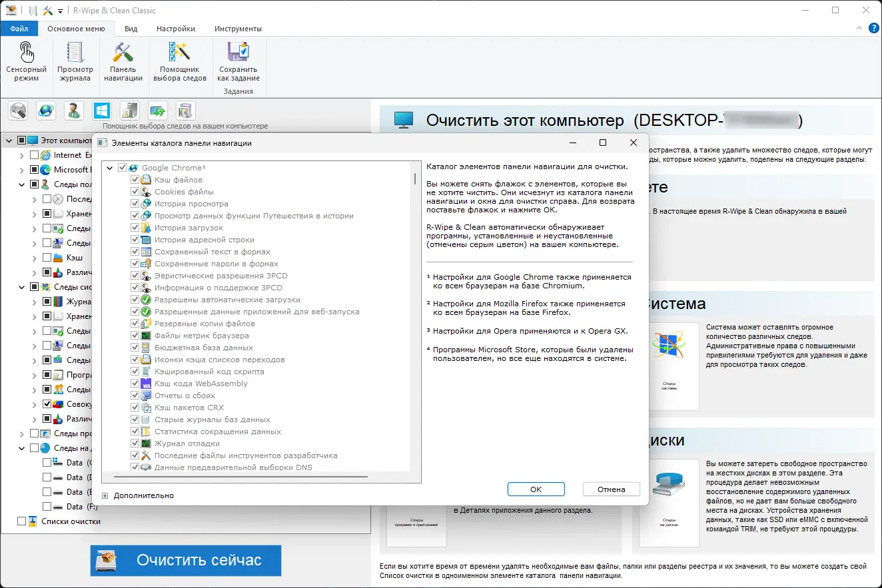The width and height of the screenshot is (882, 588).
Task: Expand the Microsoft Edge tree node
Action: tap(22, 170)
